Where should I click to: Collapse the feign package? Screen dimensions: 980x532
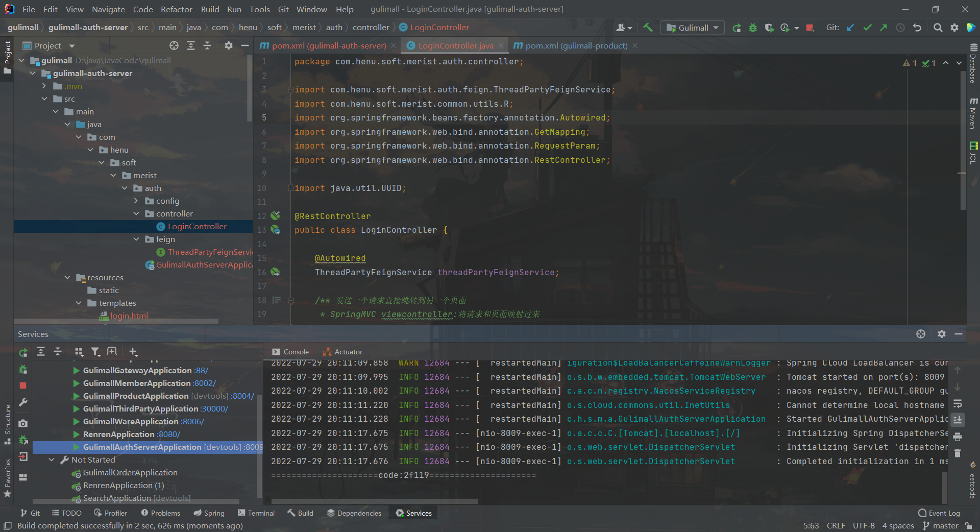[136, 239]
